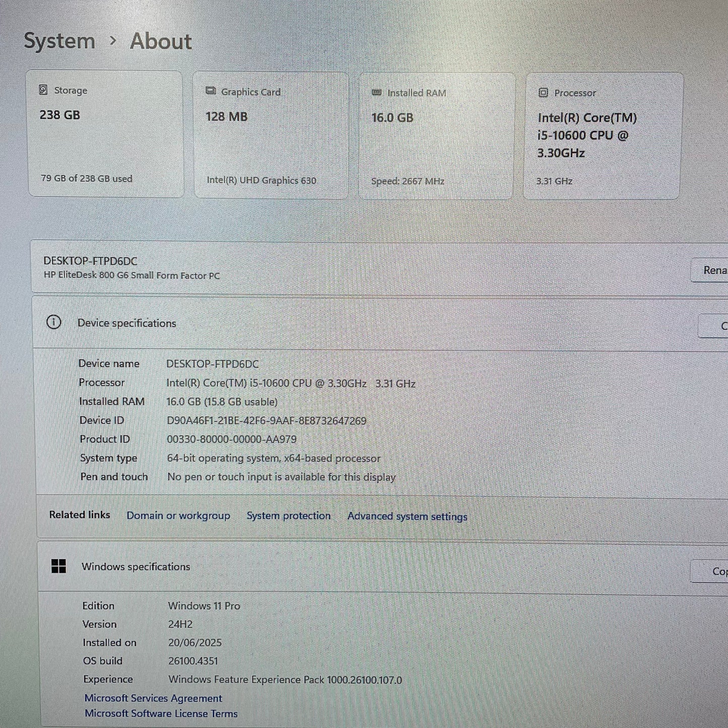728x728 pixels.
Task: Click the Rename this PC button
Action: (712, 271)
